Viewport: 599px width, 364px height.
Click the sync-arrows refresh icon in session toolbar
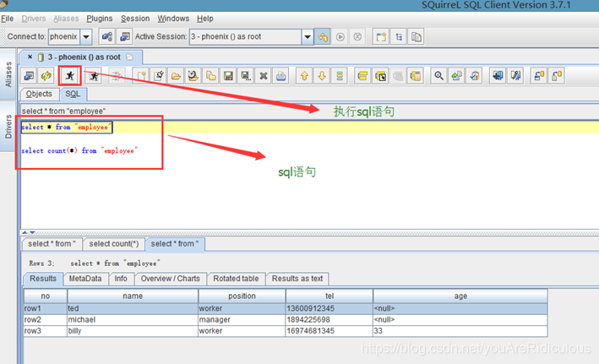pyautogui.click(x=46, y=76)
